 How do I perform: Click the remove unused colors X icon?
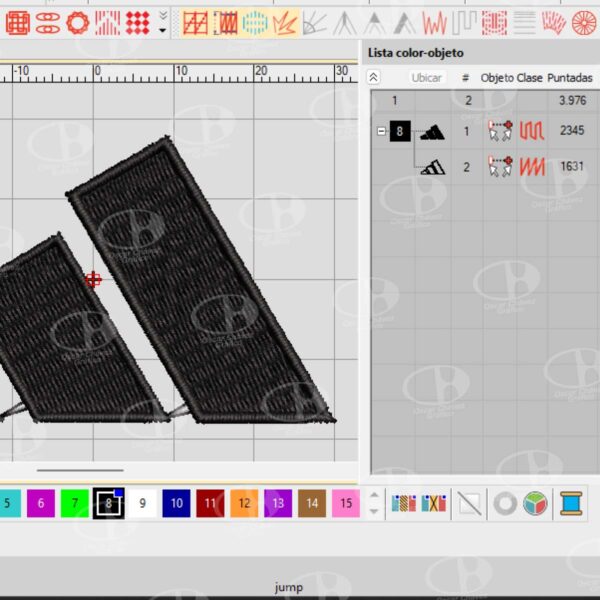tap(434, 503)
